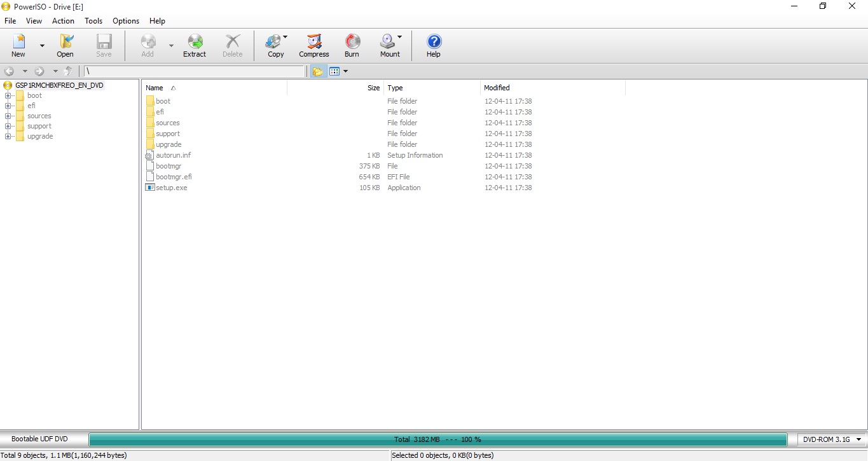This screenshot has width=868, height=461.
Task: Expand the boot folder in tree
Action: [8, 95]
